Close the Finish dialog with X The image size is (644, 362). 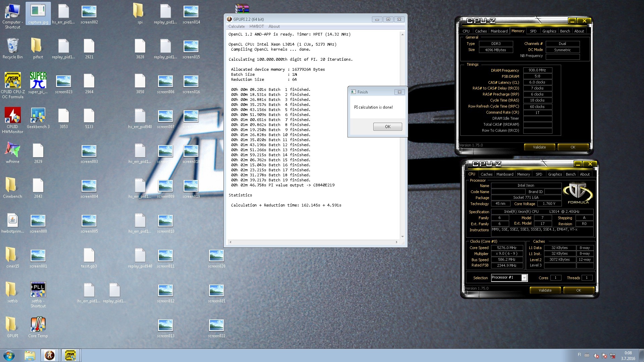pos(399,92)
